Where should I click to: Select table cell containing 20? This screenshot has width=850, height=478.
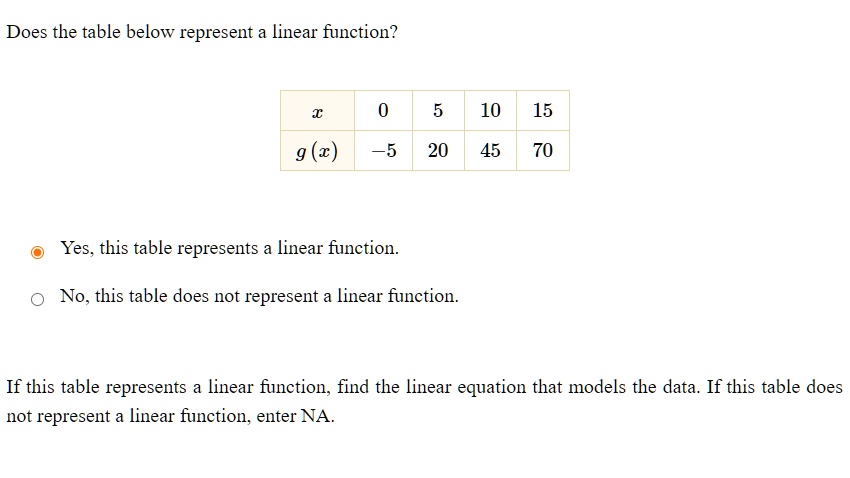(438, 151)
